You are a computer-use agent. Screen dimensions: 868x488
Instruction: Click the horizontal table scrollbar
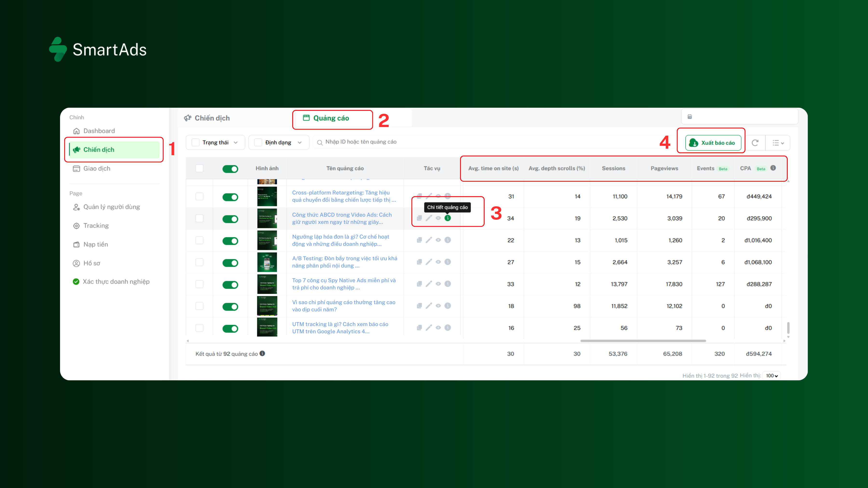[x=643, y=341]
